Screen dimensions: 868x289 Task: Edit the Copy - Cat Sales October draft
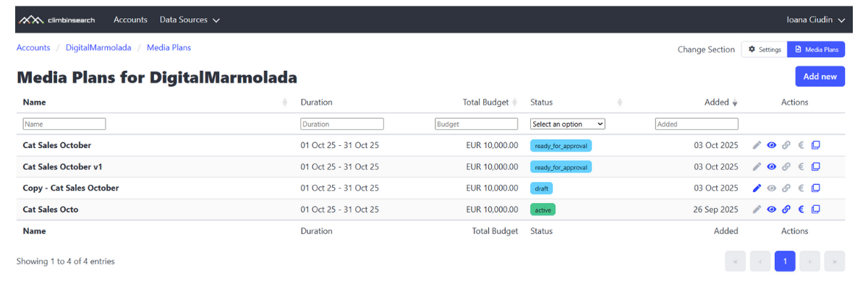click(x=757, y=189)
